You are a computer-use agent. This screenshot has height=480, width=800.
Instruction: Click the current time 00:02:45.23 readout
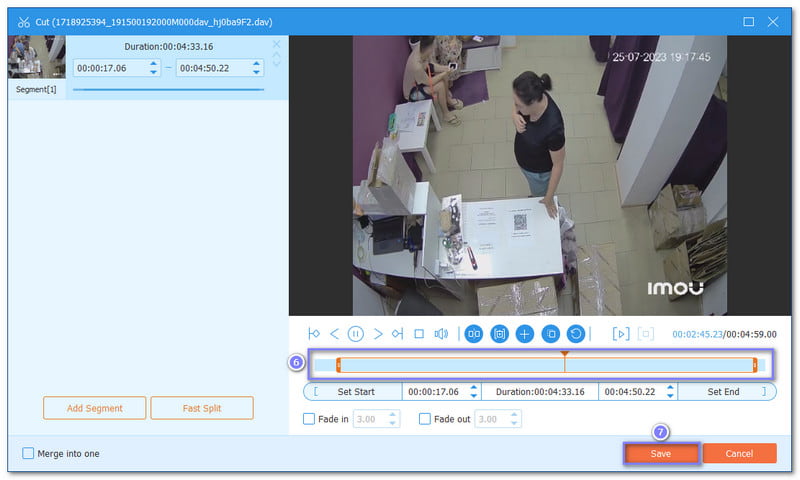coord(697,334)
